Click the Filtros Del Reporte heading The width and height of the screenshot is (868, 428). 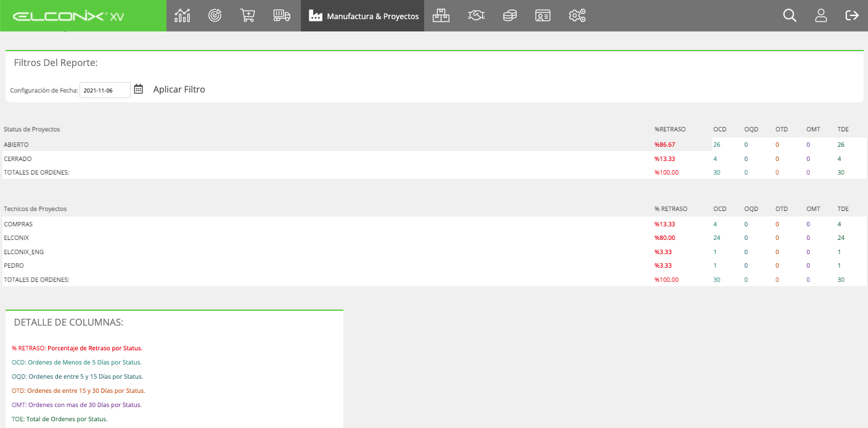56,63
